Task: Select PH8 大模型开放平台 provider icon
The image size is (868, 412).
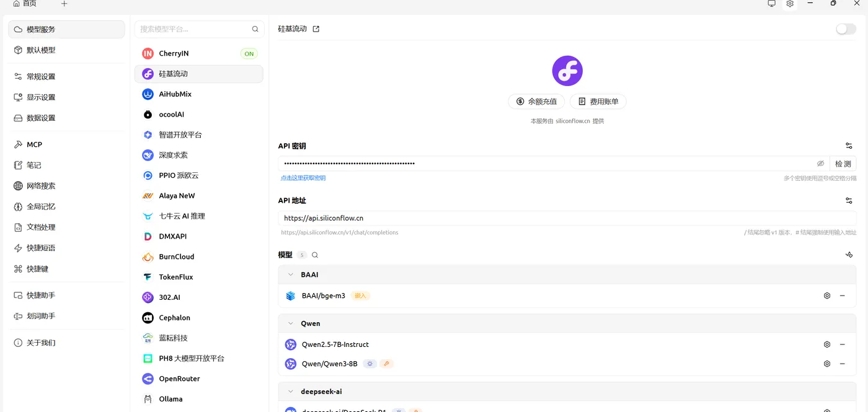Action: point(148,359)
